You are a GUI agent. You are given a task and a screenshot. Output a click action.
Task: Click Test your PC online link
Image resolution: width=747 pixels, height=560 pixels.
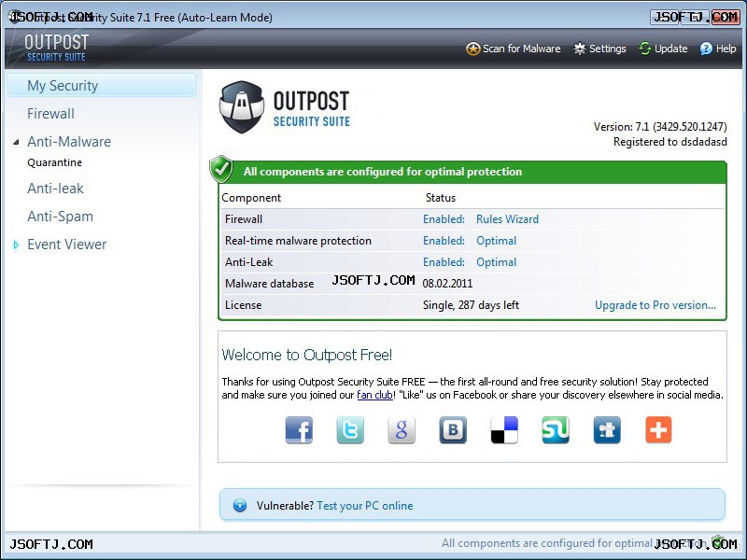pyautogui.click(x=365, y=506)
